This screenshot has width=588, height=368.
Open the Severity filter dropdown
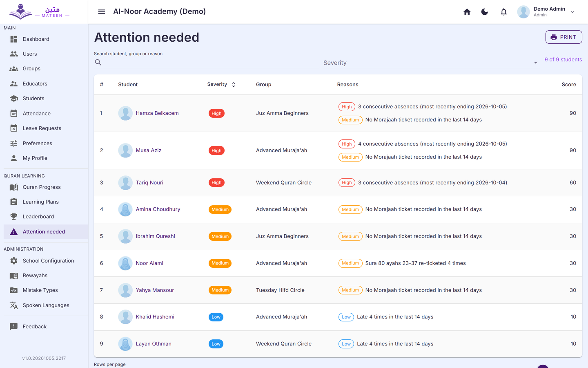pos(431,63)
